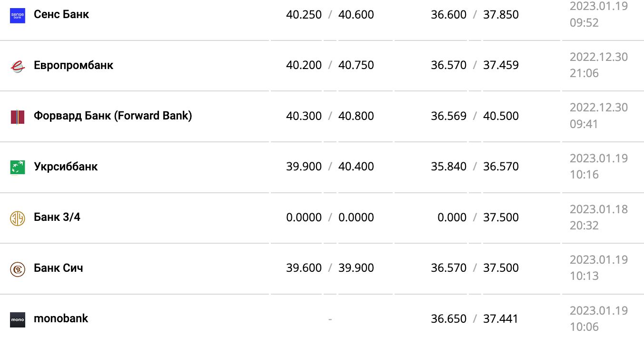The image size is (644, 337).
Task: Click Forward Bank dollar sell rate 40.500
Action: [501, 116]
